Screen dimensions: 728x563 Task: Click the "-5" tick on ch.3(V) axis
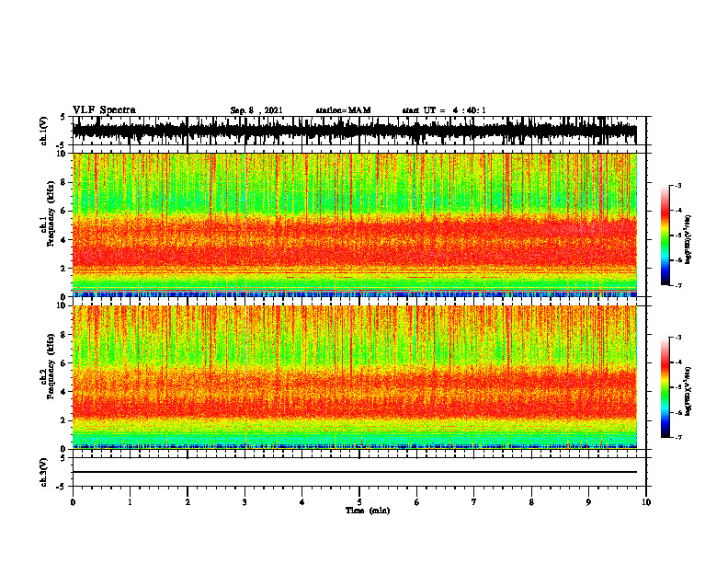62,487
